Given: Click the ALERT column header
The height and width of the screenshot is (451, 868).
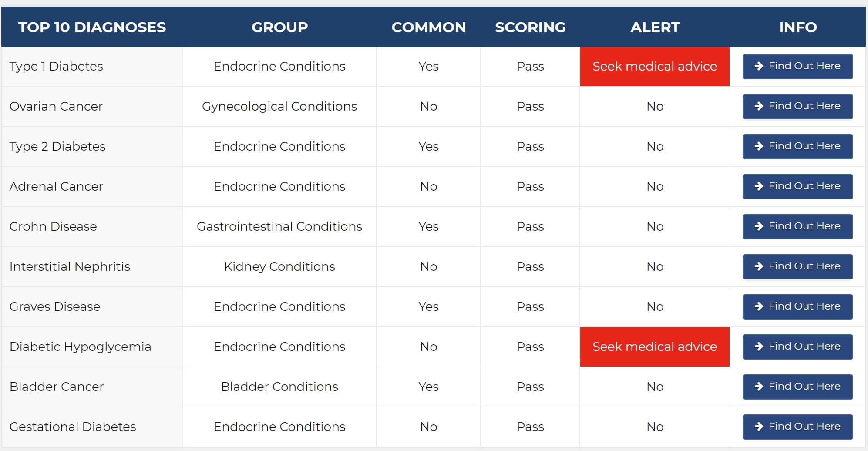Looking at the screenshot, I should [x=655, y=27].
